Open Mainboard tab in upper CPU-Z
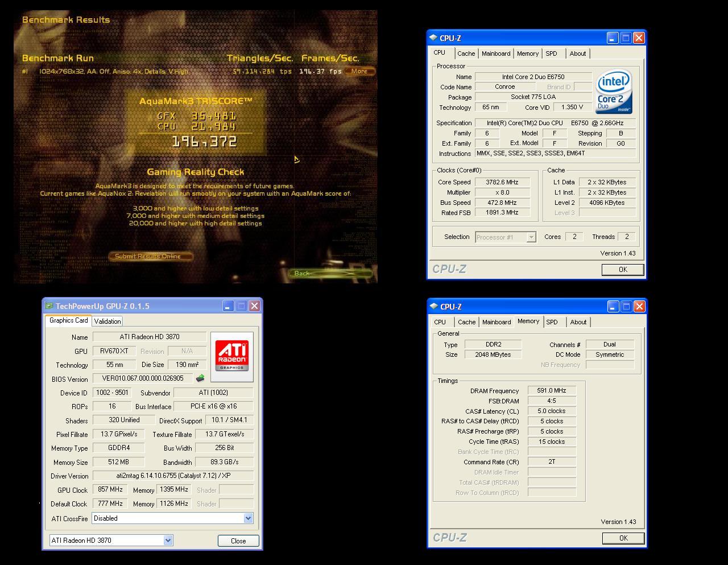 496,53
